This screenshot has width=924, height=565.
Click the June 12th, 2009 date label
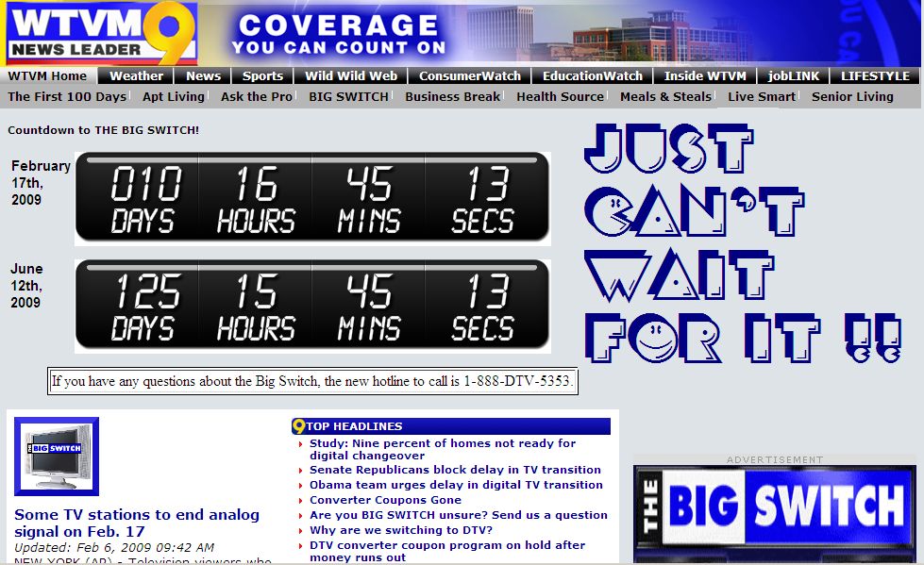pyautogui.click(x=26, y=286)
